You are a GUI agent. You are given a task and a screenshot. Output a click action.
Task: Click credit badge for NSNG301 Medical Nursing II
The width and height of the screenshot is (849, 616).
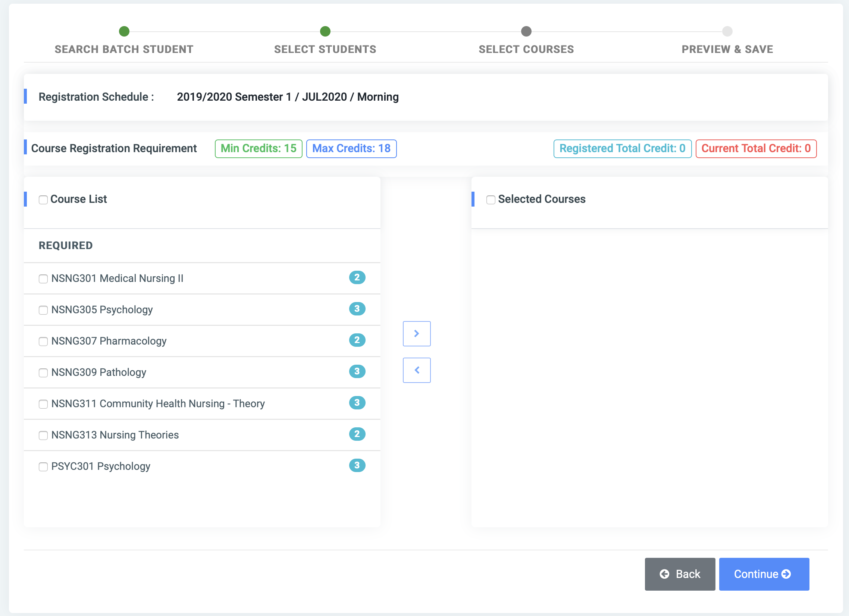click(x=357, y=278)
